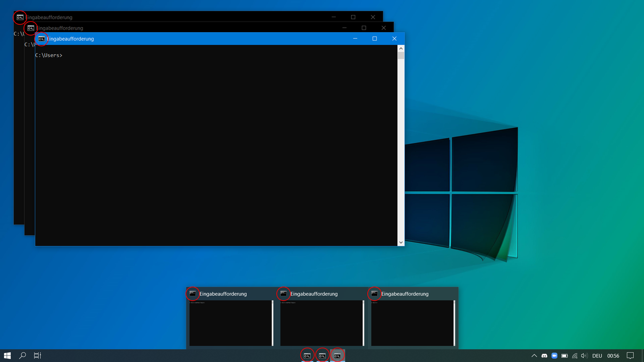Select the third taskbar preview thumbnail of Eingabeaufforderung
The height and width of the screenshot is (362, 644).
pos(413,323)
